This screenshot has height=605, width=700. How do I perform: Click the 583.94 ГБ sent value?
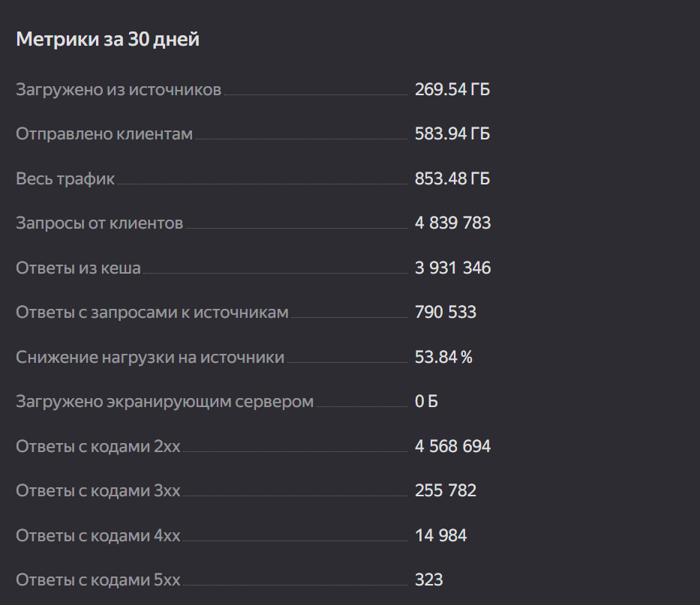[x=452, y=134]
